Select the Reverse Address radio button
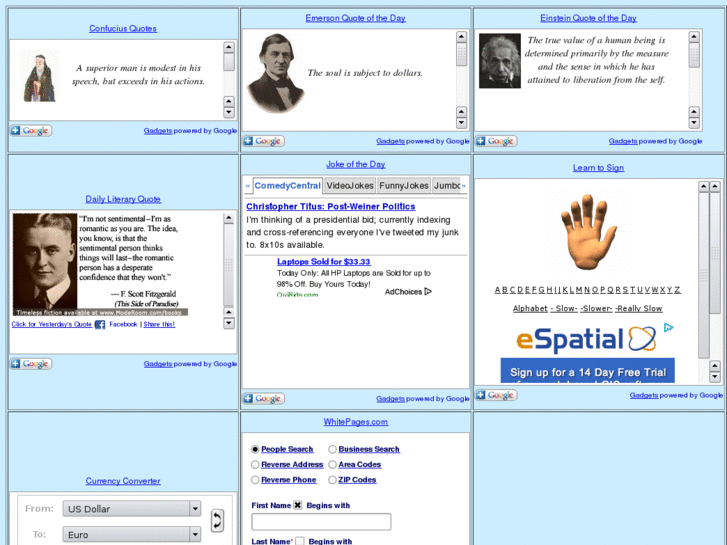The image size is (727, 545). [x=255, y=464]
